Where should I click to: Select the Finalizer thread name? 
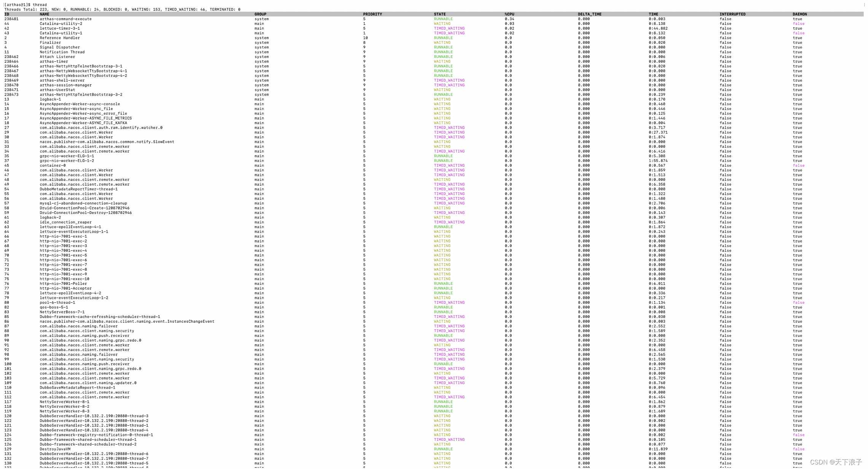pos(50,43)
